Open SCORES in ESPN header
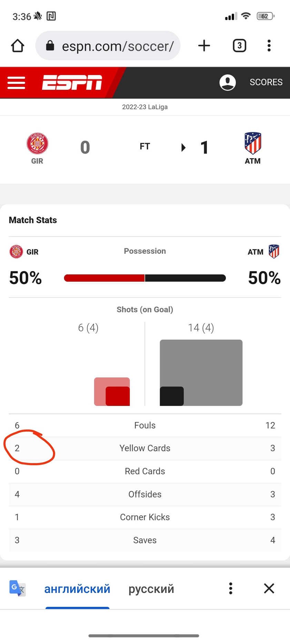 point(266,82)
